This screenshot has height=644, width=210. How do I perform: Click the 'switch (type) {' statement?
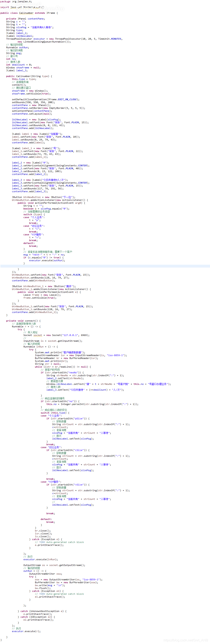(x=34, y=215)
